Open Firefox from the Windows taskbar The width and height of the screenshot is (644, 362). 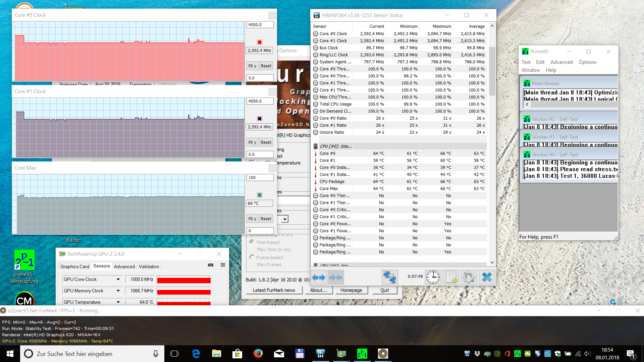(x=258, y=354)
